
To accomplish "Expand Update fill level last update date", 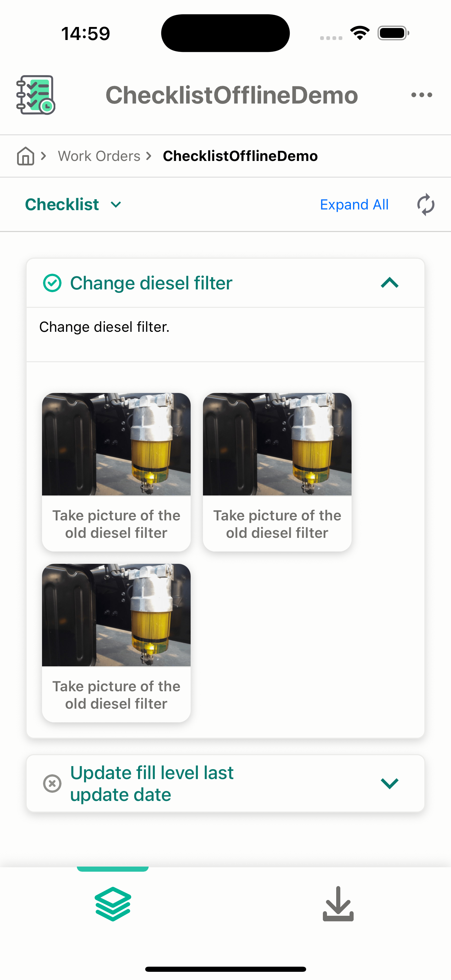I will pos(389,783).
